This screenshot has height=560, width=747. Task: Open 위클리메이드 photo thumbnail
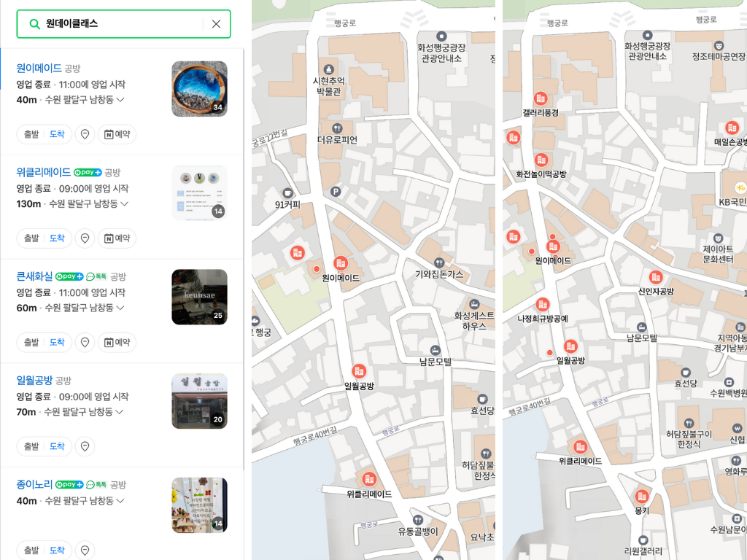coord(199,192)
